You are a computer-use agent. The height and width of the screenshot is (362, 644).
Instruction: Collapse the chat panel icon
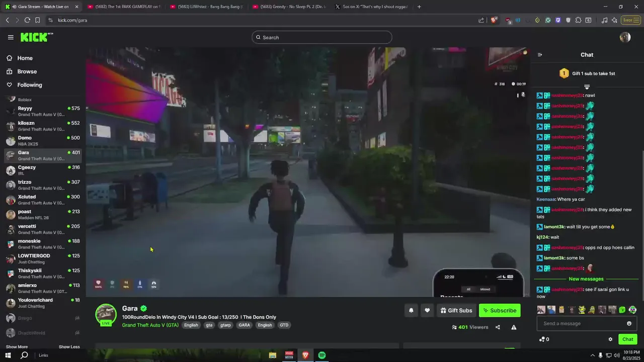(x=540, y=55)
